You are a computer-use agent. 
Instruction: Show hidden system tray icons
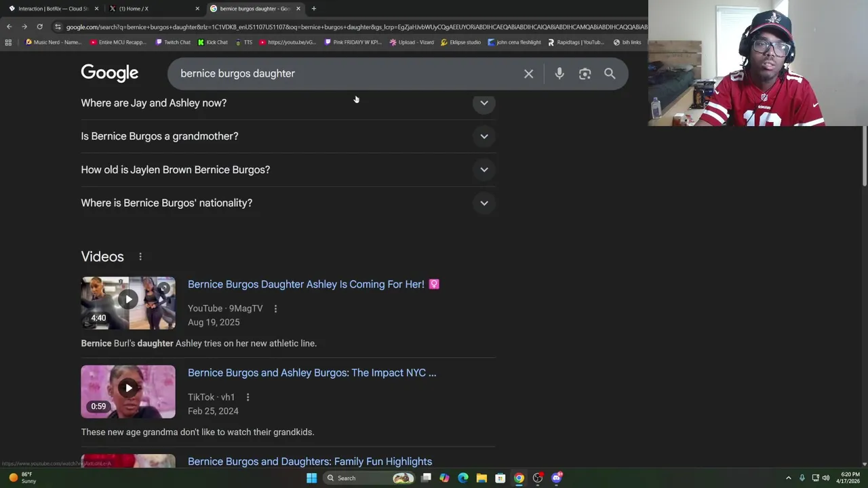[x=788, y=478]
